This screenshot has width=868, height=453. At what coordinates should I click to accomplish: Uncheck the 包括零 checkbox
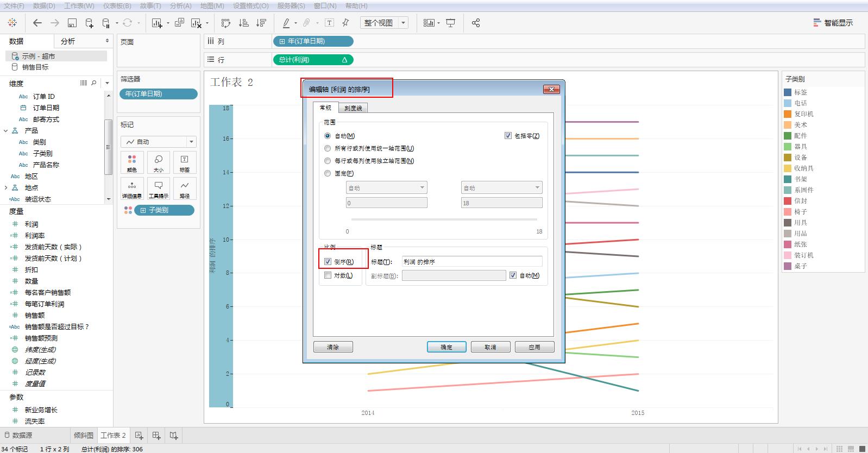tap(508, 136)
